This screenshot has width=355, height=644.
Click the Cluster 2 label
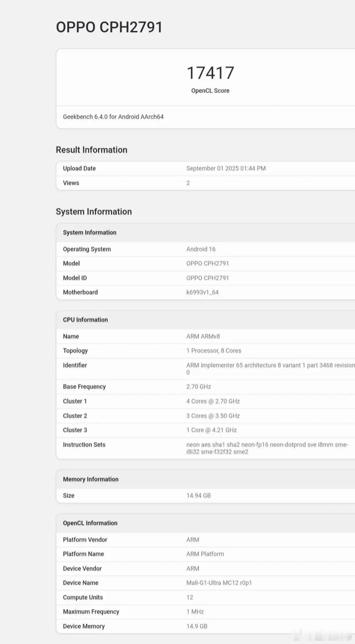[75, 416]
